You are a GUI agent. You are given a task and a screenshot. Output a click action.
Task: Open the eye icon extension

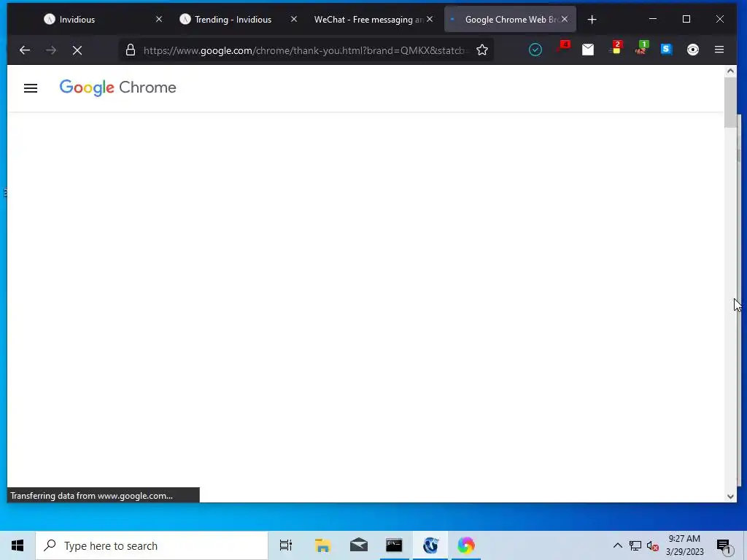tap(693, 50)
